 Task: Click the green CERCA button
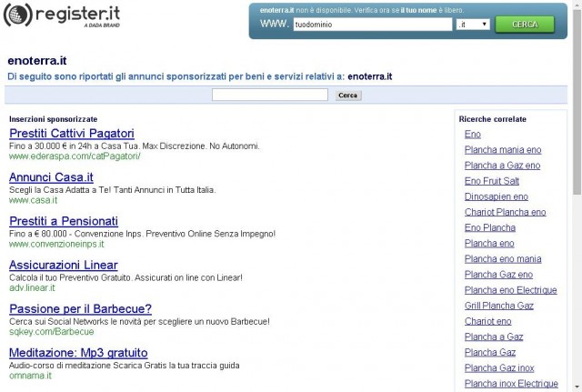pos(525,25)
